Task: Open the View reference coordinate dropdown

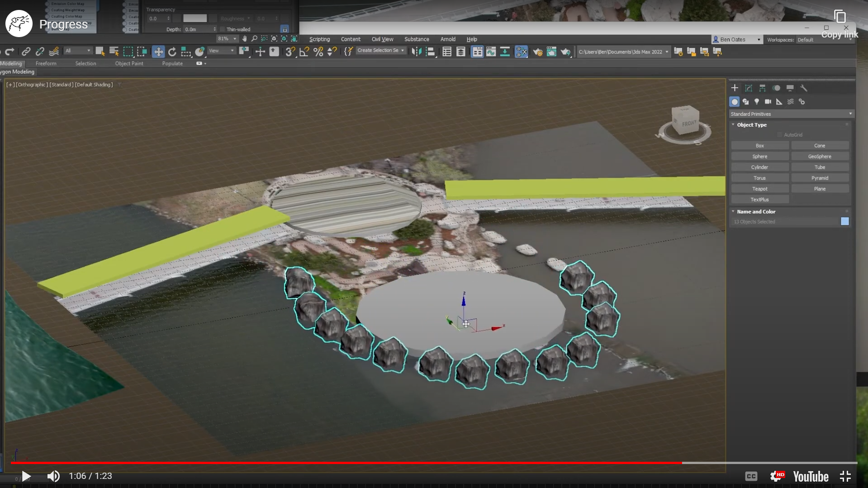Action: point(222,51)
